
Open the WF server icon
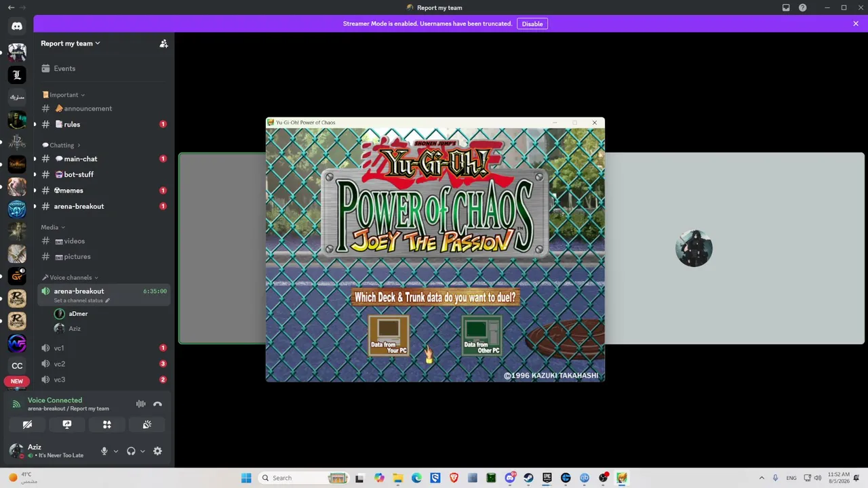(17, 344)
